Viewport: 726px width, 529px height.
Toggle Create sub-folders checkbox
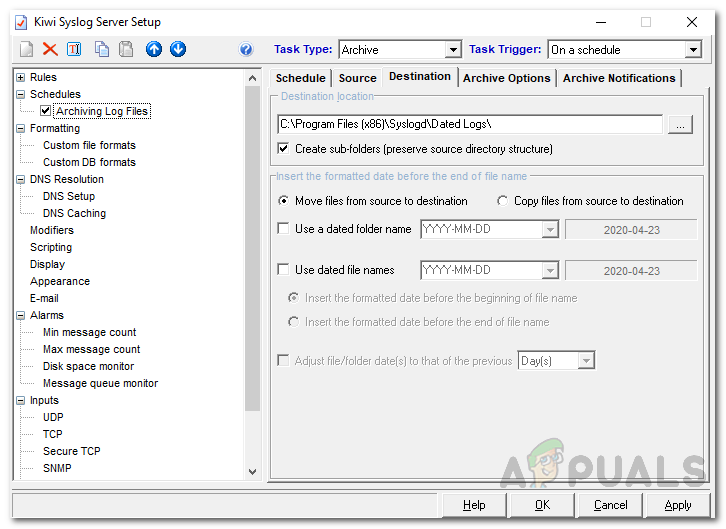(x=283, y=149)
